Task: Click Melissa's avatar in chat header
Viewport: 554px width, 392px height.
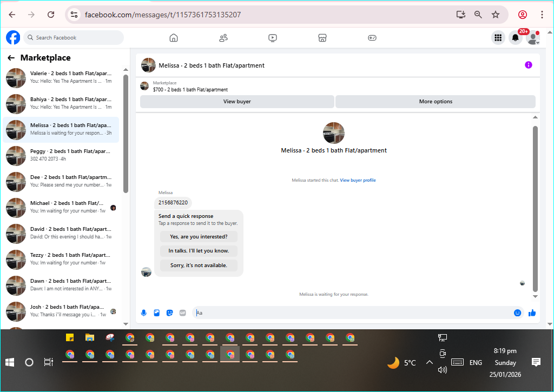Action: [x=148, y=65]
